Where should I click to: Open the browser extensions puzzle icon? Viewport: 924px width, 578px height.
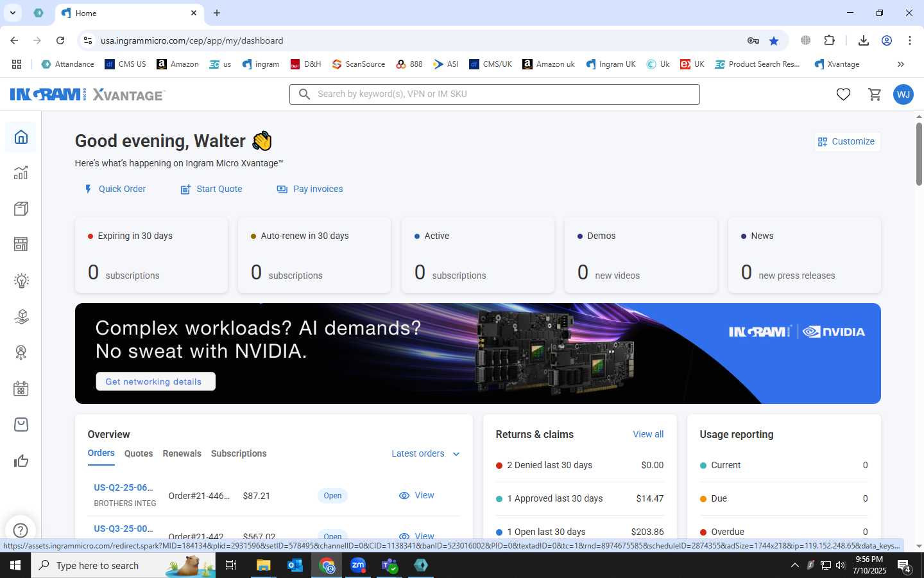[829, 40]
